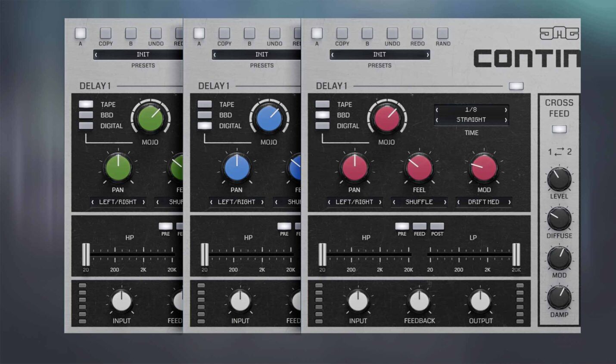Select preset slot A in the green-knob window
Viewport: 616px width, 364px height.
pos(80,33)
